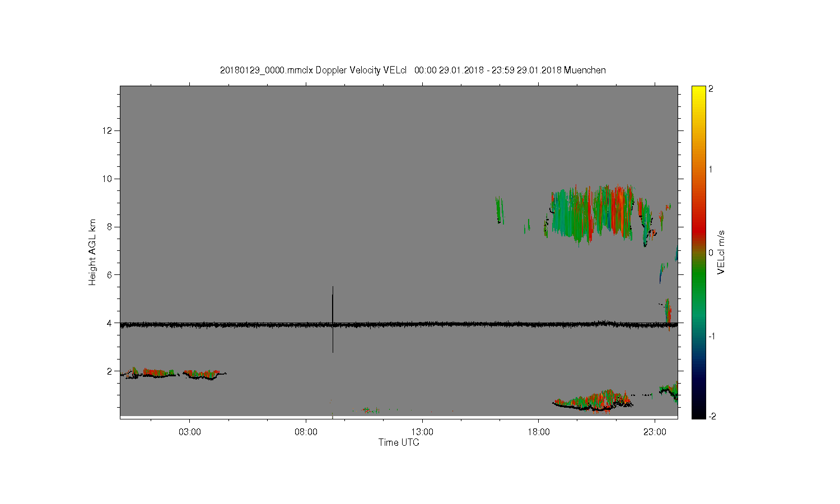Click the 18:00 time tick label
This screenshot has width=840, height=504.
539,432
